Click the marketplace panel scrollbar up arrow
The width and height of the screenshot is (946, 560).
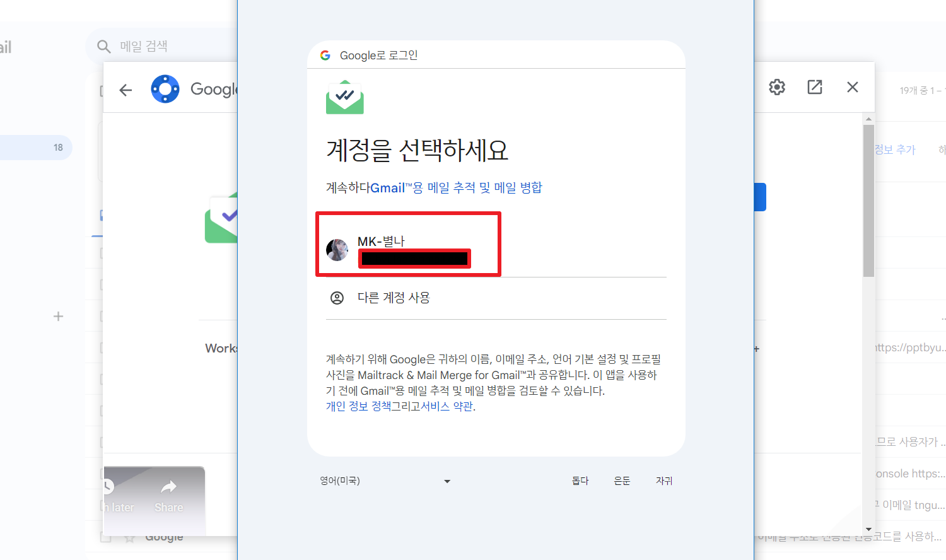click(x=868, y=119)
